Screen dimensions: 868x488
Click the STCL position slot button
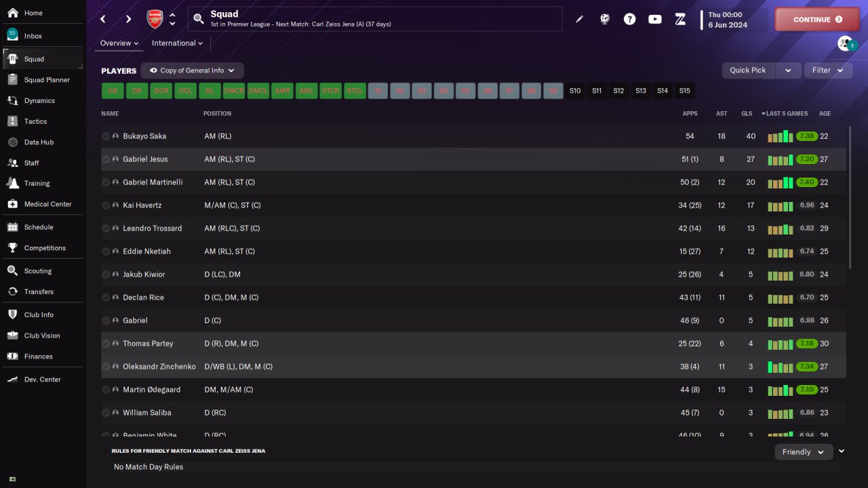(355, 91)
